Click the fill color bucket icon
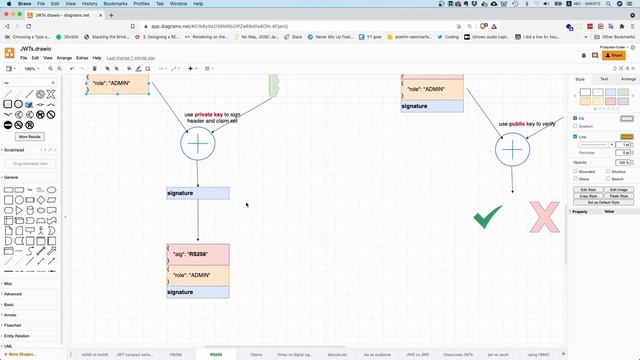 pos(129,69)
